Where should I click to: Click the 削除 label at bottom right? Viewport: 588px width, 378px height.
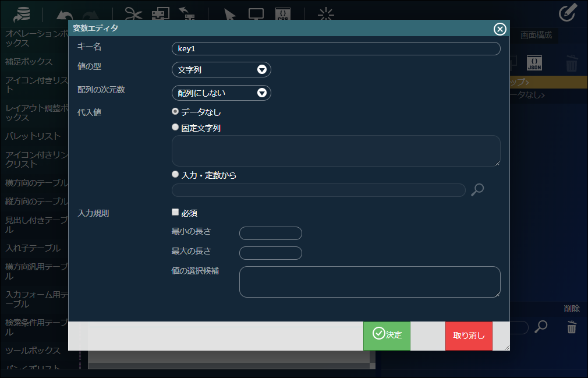tap(572, 309)
